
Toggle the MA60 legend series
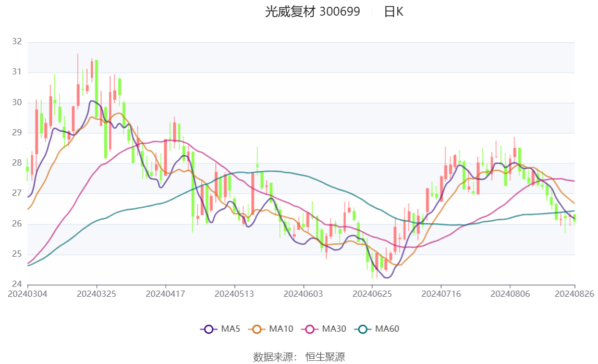click(x=376, y=329)
